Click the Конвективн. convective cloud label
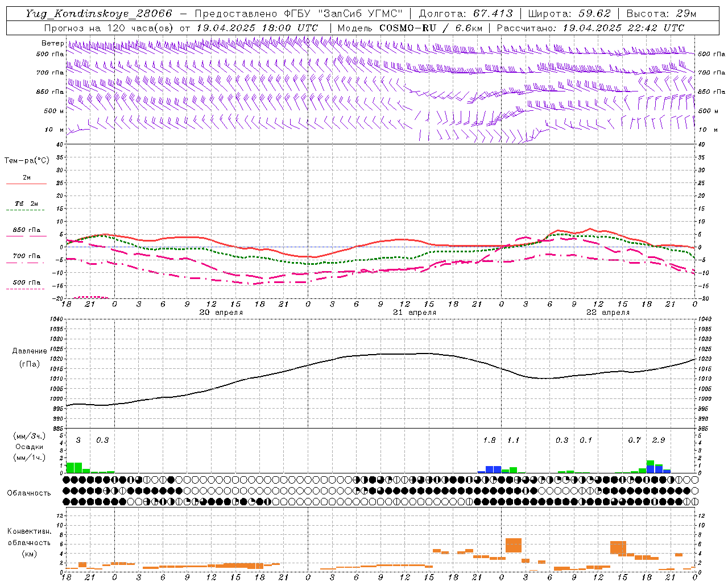728x582 pixels. point(30,531)
